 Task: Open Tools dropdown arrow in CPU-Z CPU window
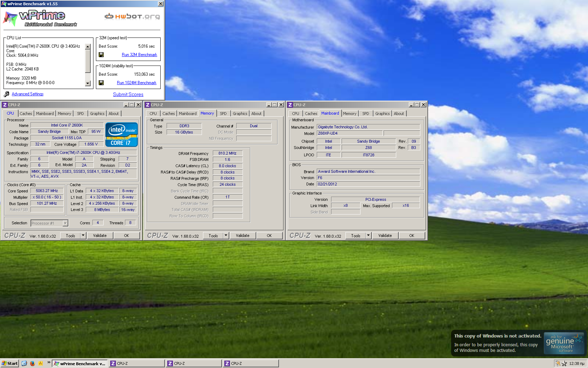83,236
